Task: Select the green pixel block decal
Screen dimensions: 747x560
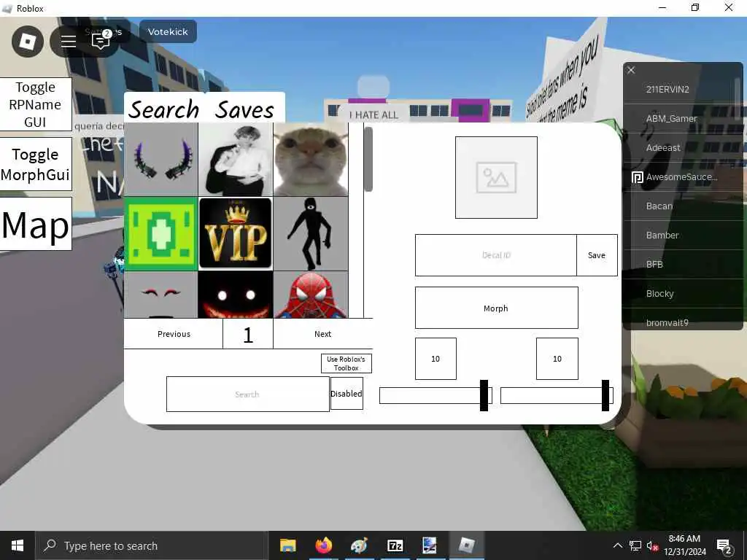Action: (x=161, y=234)
